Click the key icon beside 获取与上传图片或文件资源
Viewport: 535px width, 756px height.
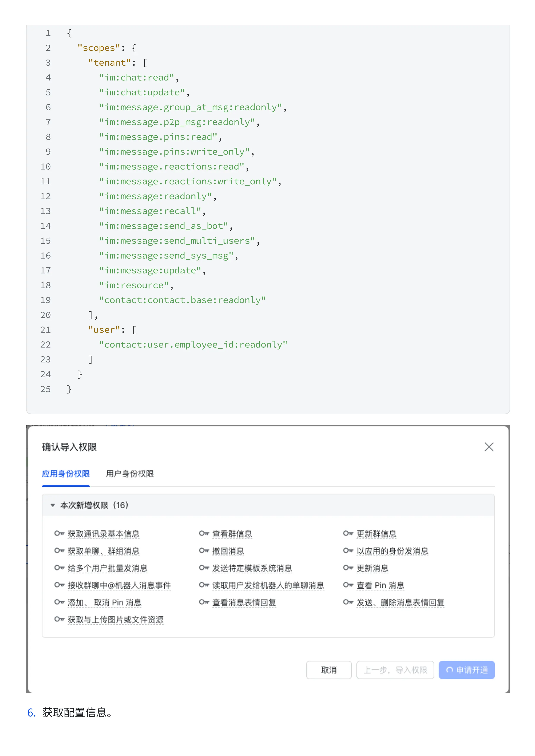click(60, 620)
